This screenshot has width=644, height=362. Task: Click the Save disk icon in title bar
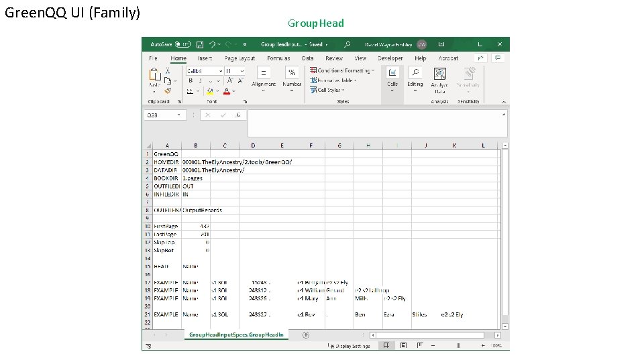(x=200, y=44)
